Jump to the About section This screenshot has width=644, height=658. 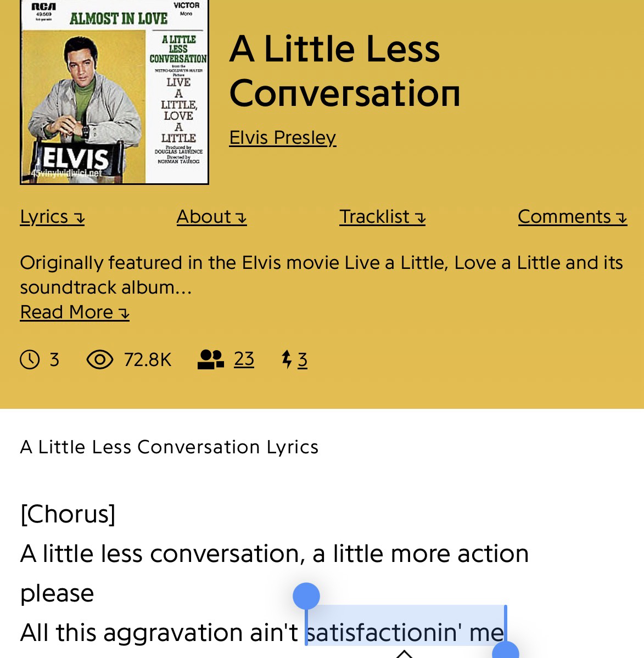[211, 217]
